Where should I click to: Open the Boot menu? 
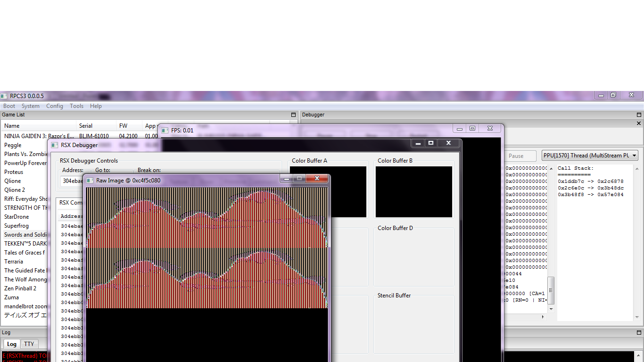(x=9, y=106)
